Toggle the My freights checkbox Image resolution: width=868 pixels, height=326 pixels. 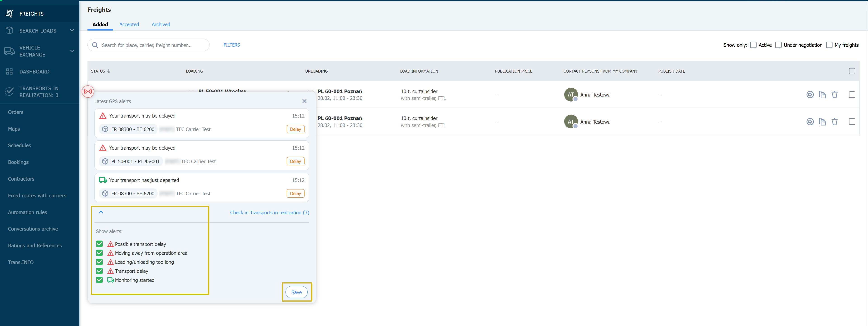829,45
